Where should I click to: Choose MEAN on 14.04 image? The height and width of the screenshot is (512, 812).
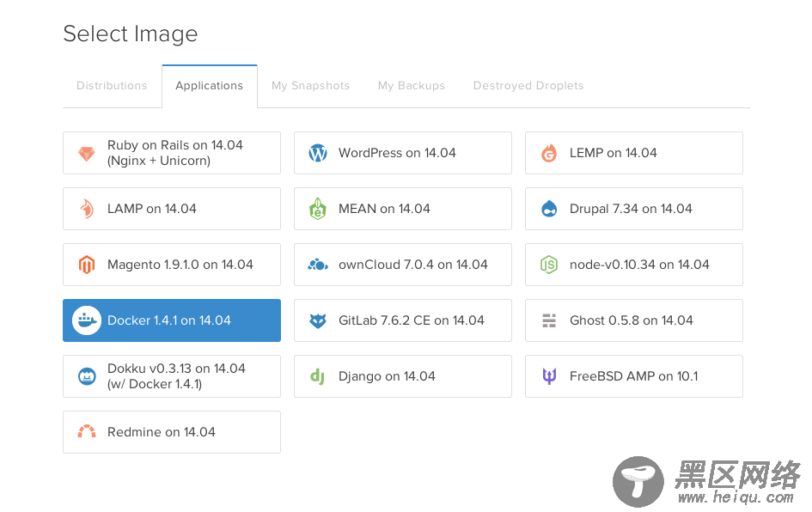[403, 209]
